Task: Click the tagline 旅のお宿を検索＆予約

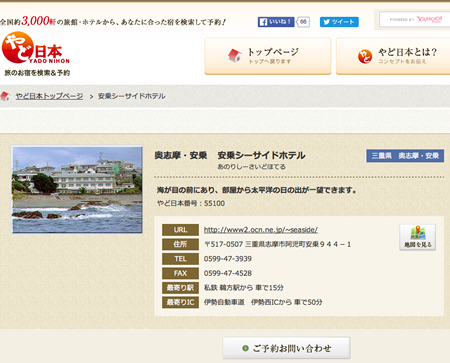Action: coord(37,73)
